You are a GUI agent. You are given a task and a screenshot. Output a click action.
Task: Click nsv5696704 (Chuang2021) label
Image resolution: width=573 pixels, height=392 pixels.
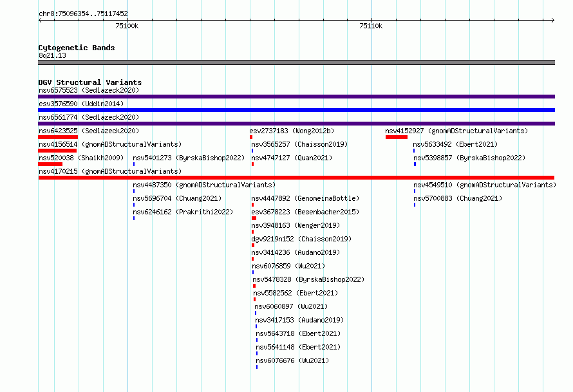pyautogui.click(x=177, y=198)
